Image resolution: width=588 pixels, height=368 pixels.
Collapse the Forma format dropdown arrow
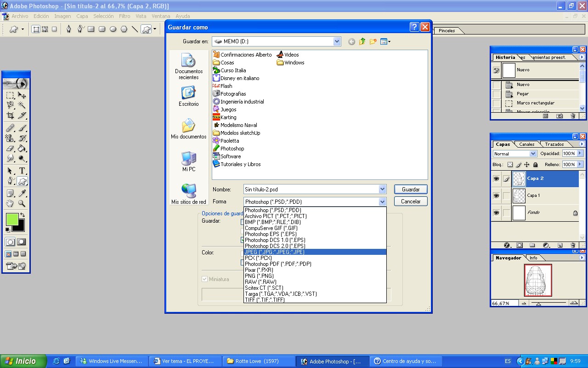pos(382,201)
